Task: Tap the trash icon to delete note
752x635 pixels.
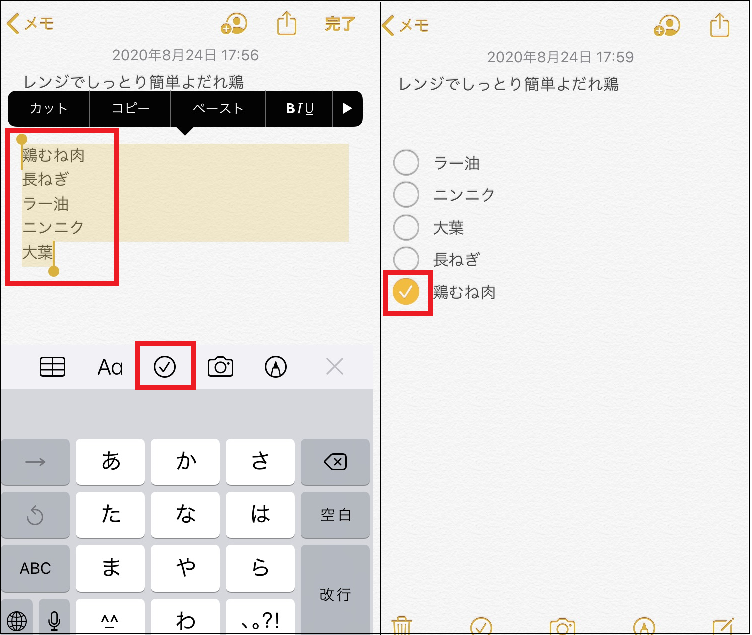Action: click(x=401, y=626)
